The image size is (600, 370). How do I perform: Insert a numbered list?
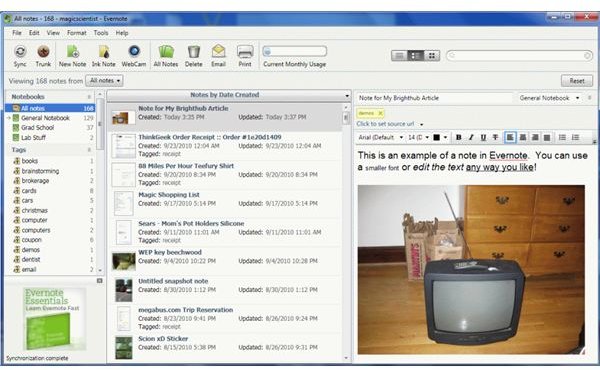point(575,137)
